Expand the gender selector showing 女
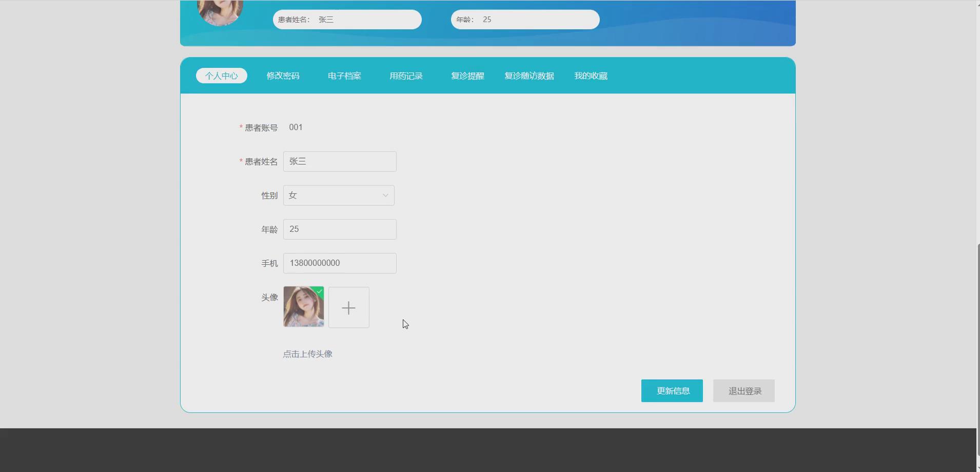 339,195
